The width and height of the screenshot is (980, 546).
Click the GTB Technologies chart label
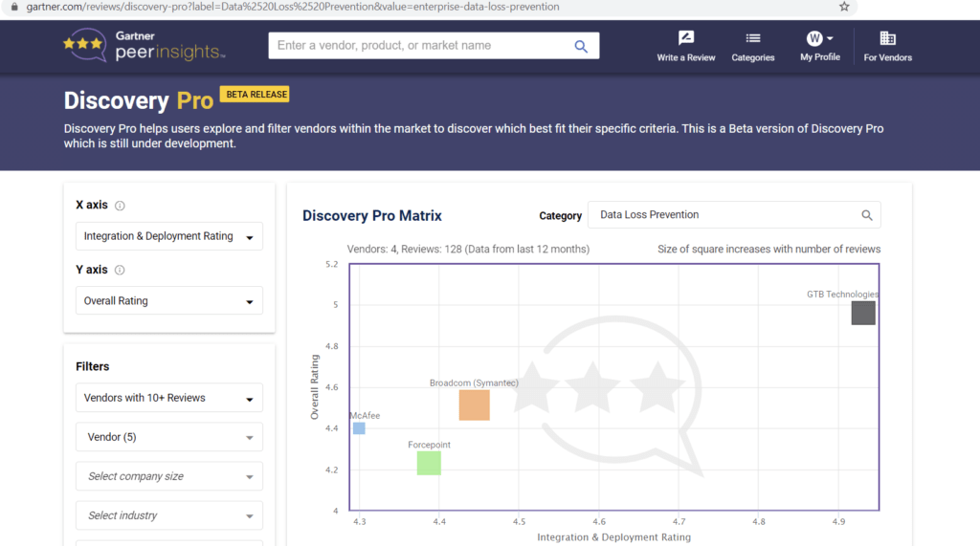[x=842, y=295]
